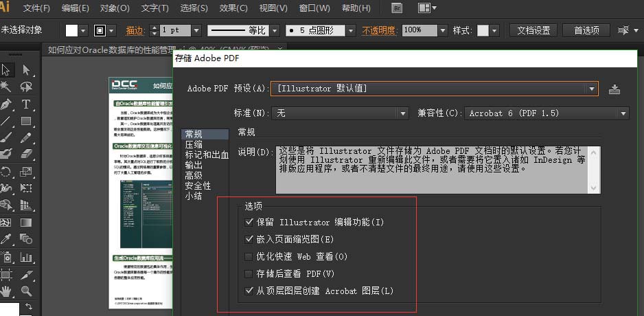Select the Selection tool (black arrow)
This screenshot has height=316, width=644.
[x=5, y=70]
